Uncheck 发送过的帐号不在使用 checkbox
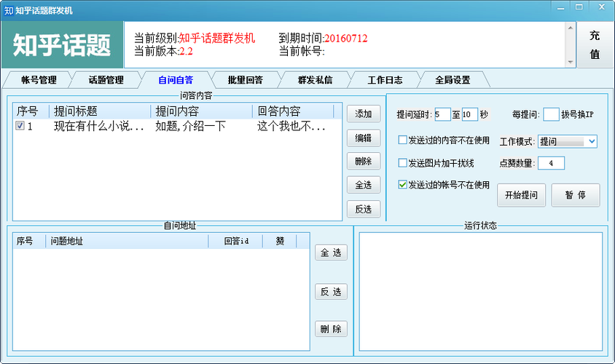 [x=402, y=184]
